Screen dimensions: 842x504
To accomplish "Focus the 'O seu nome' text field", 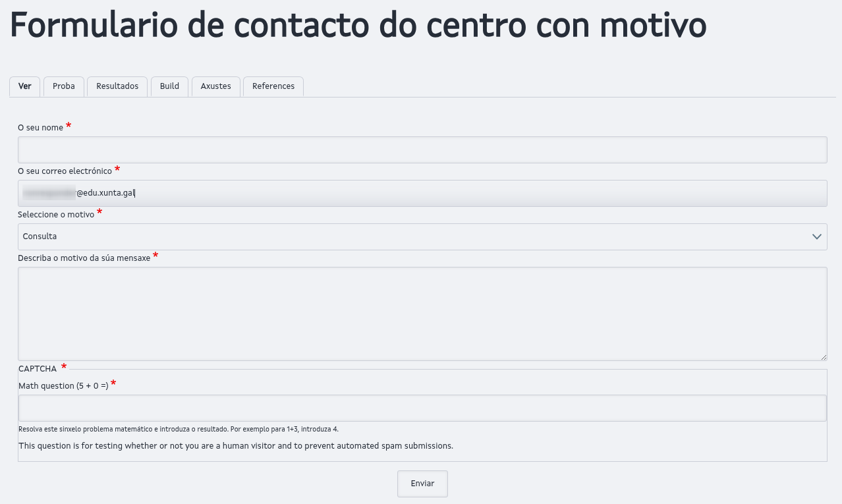I will point(422,150).
